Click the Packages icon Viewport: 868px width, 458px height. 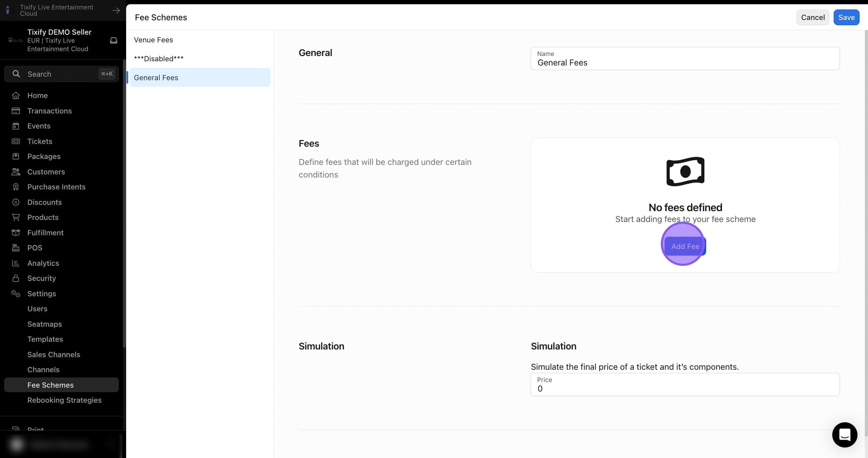pos(16,157)
